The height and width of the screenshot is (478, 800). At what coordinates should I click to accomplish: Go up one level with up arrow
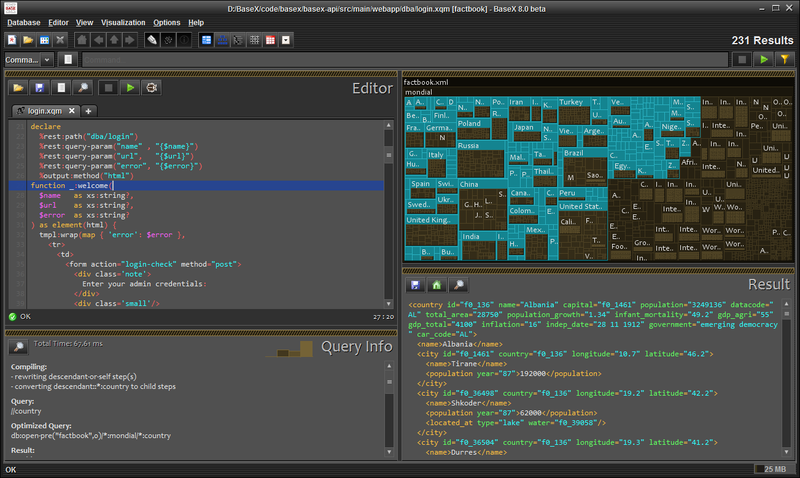point(114,40)
